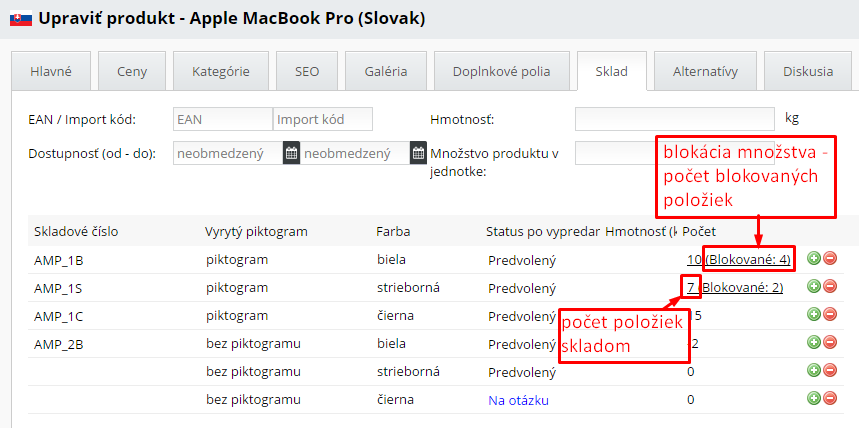Click the stock count 10 for AMP_1B
Image resolution: width=859 pixels, height=428 pixels.
(693, 259)
